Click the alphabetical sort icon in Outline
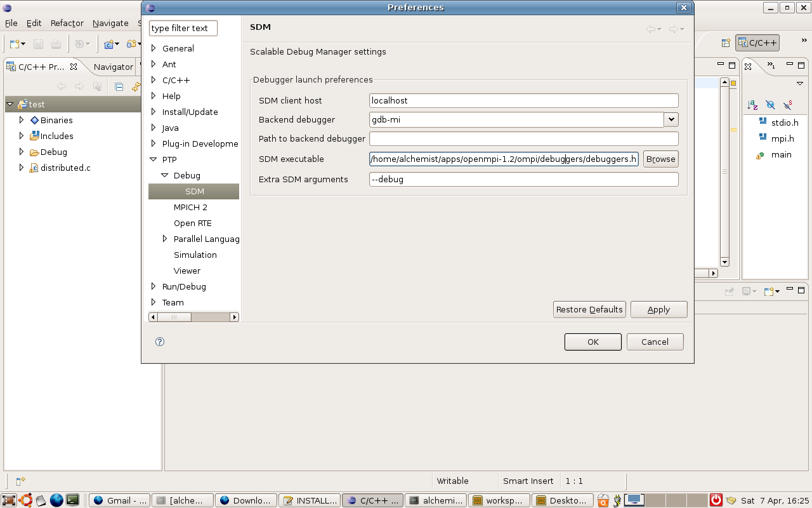Viewport: 812px width, 508px height. (752, 105)
